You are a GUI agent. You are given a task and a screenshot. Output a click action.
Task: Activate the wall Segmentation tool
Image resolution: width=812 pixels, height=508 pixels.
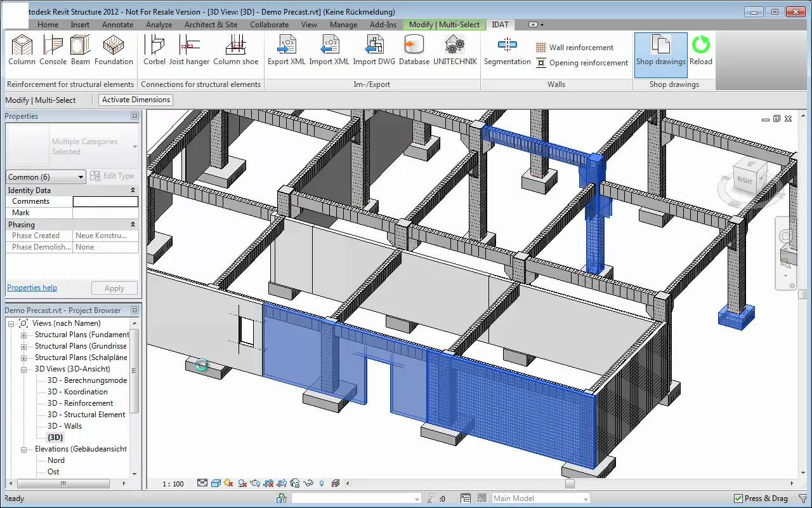507,50
